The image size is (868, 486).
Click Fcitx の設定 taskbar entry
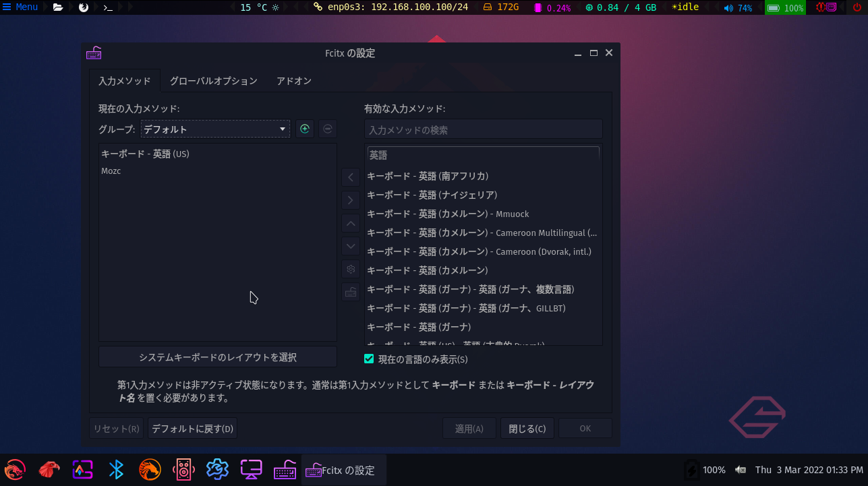(344, 470)
